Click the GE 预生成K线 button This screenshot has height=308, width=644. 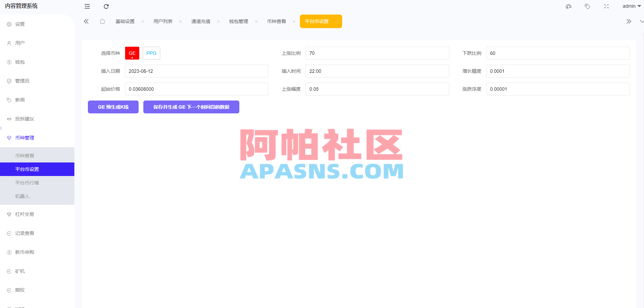click(113, 107)
